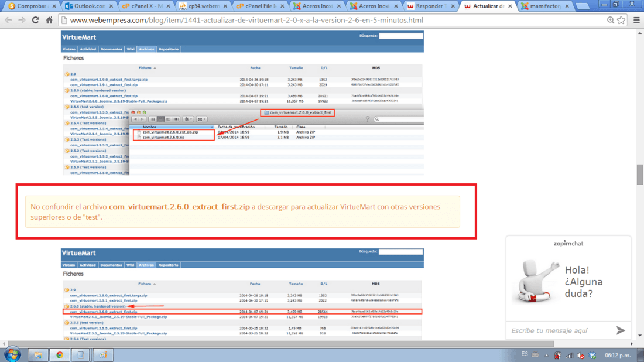The height and width of the screenshot is (362, 644).
Task: Open the Windows Start menu
Action: click(x=12, y=354)
